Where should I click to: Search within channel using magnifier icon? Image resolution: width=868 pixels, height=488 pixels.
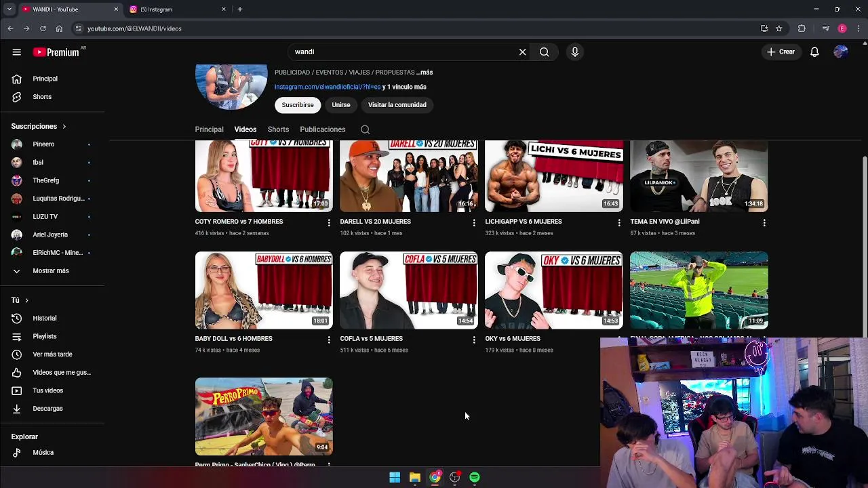point(365,129)
